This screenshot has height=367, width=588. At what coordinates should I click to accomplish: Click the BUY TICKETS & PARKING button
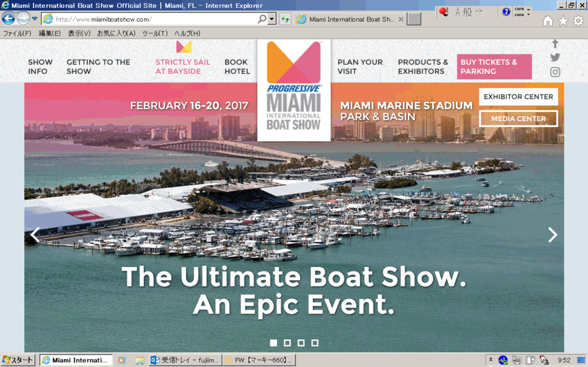(x=494, y=67)
